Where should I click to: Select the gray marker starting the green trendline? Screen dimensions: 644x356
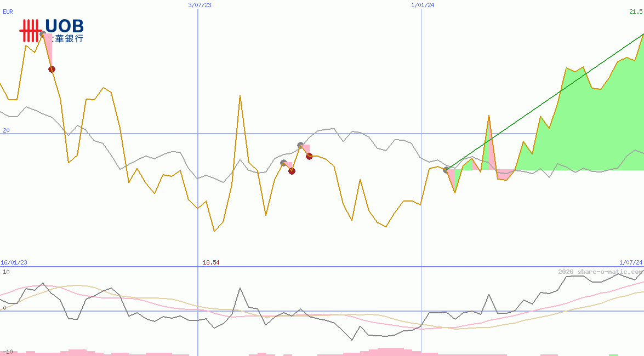[446, 170]
